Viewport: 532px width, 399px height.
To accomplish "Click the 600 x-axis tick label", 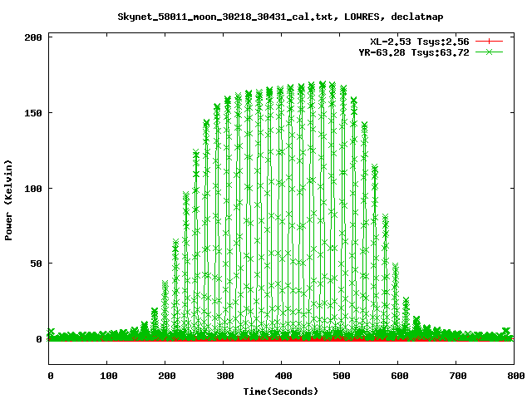I will pos(400,376).
